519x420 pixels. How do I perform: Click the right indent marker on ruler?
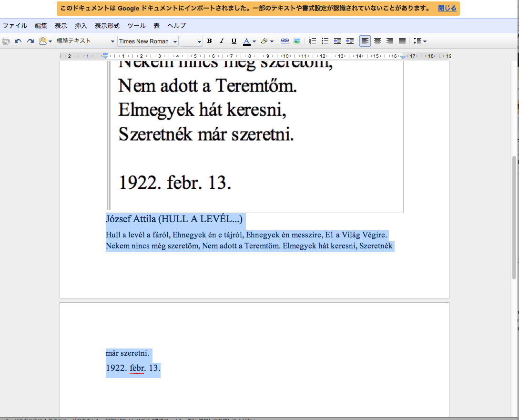(403, 57)
